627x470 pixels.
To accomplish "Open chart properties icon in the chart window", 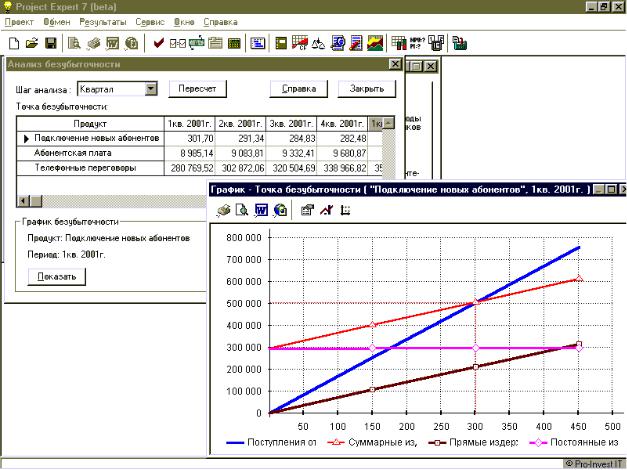I will (x=307, y=210).
